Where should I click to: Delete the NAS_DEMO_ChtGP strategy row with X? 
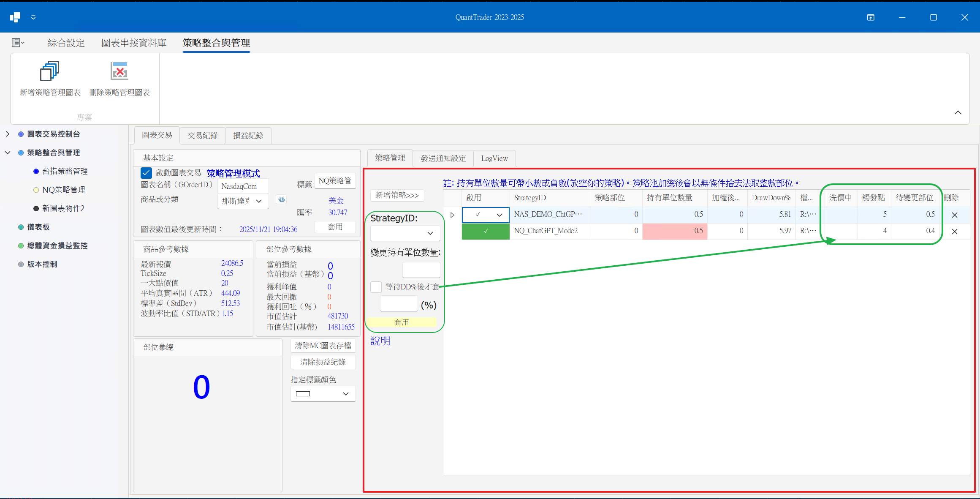tap(954, 215)
